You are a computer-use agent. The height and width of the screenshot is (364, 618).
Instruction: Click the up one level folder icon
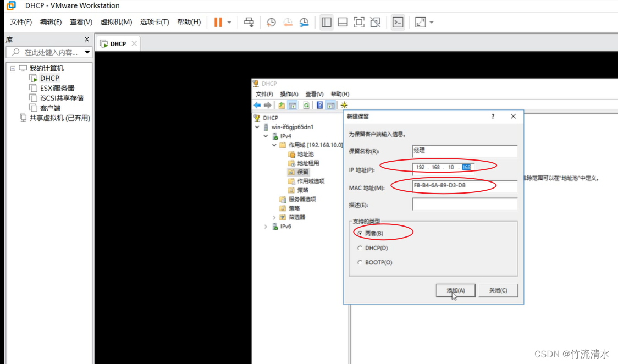pos(282,105)
